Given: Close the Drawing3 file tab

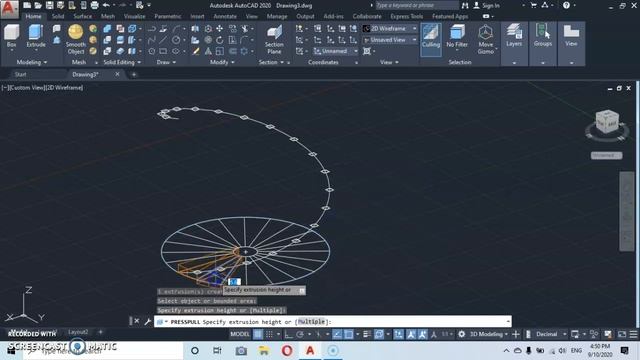Looking at the screenshot, I should coord(118,74).
